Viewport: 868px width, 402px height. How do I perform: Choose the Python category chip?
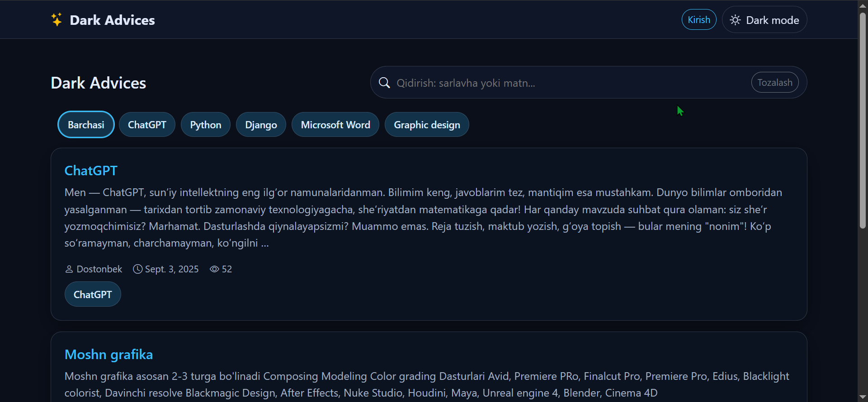pyautogui.click(x=206, y=125)
